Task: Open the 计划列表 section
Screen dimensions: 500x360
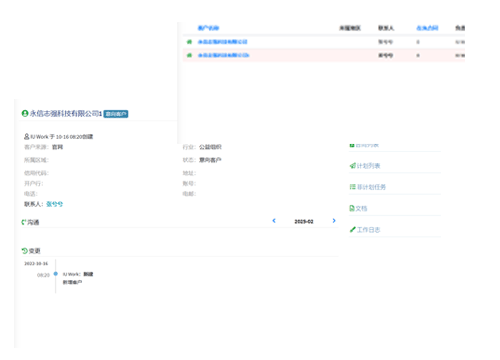Action: 368,166
